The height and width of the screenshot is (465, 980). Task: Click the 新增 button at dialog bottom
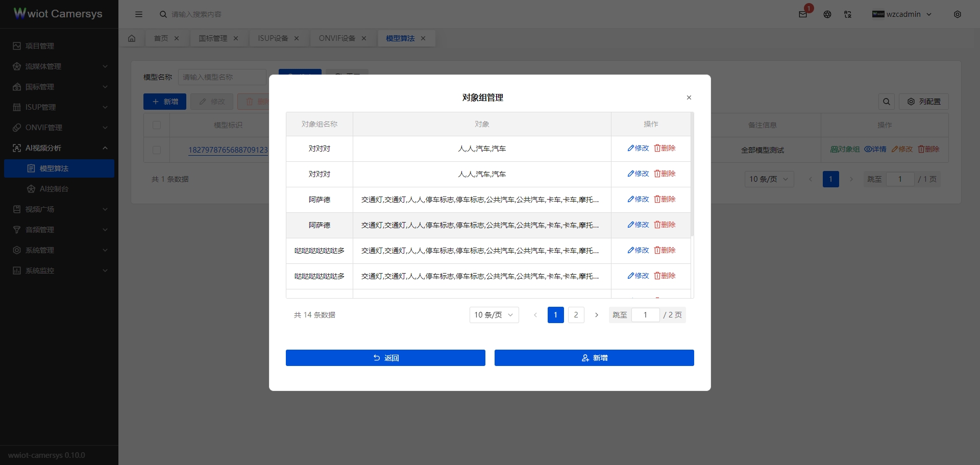point(594,358)
